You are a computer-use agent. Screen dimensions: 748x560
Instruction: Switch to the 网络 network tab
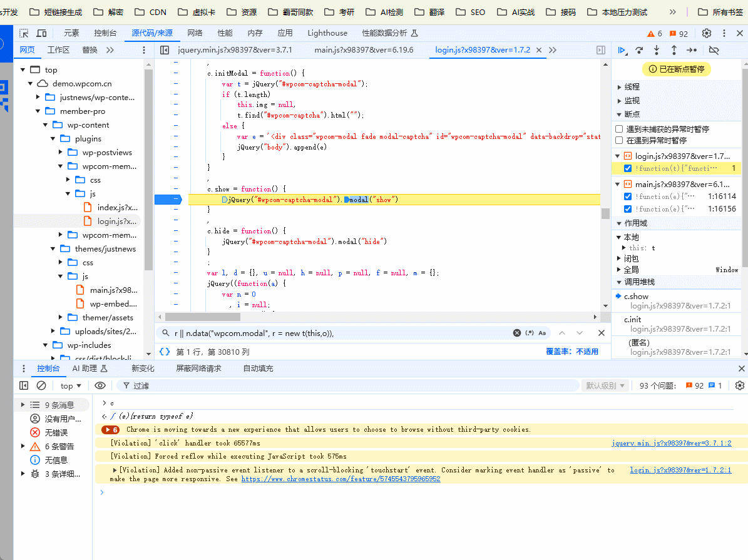click(x=195, y=33)
